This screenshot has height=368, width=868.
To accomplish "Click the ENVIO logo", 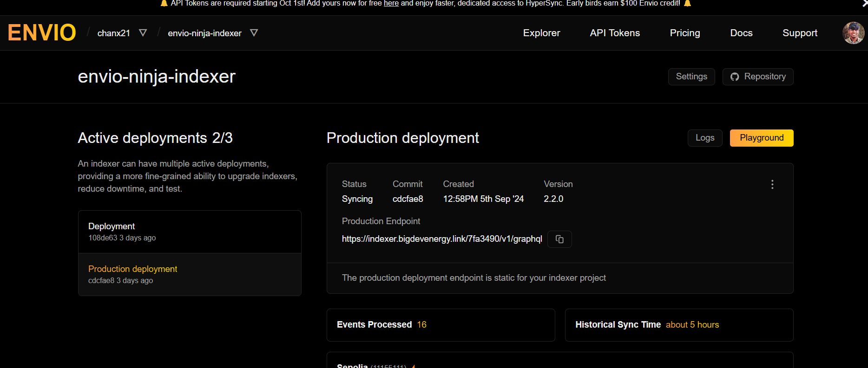I will tap(42, 33).
